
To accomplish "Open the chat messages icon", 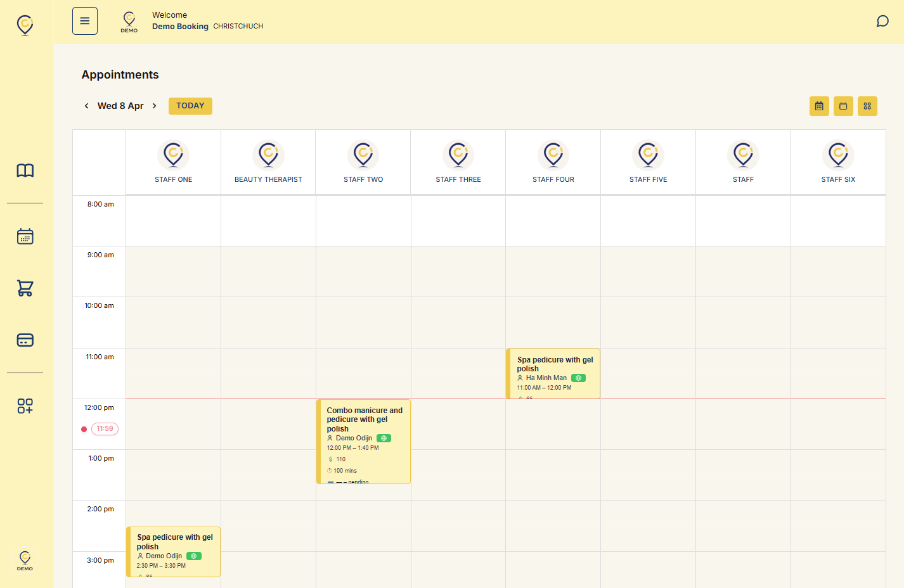I will tap(882, 22).
